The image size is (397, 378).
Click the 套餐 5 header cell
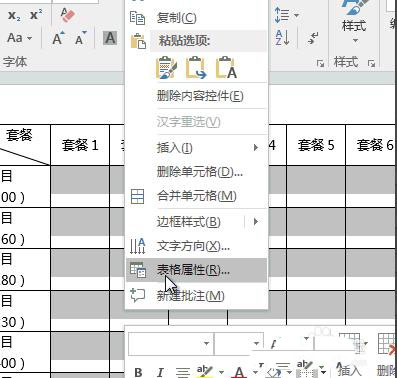pos(316,145)
